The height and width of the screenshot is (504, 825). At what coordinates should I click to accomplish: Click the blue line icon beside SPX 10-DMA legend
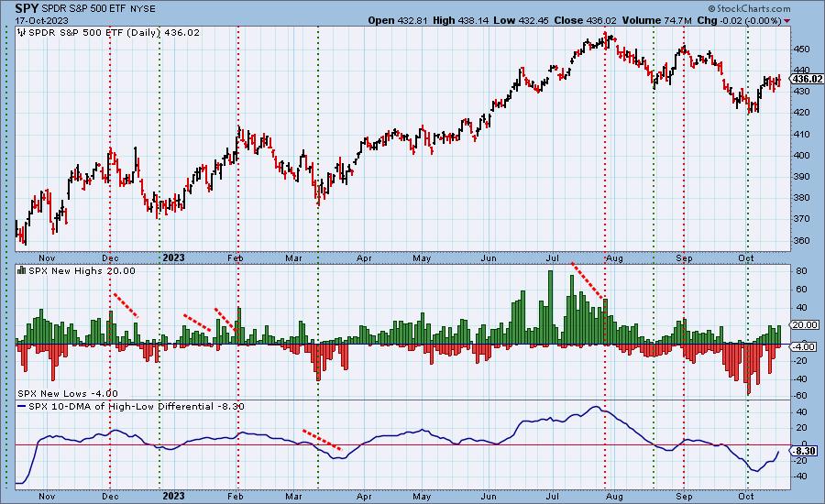click(x=22, y=406)
